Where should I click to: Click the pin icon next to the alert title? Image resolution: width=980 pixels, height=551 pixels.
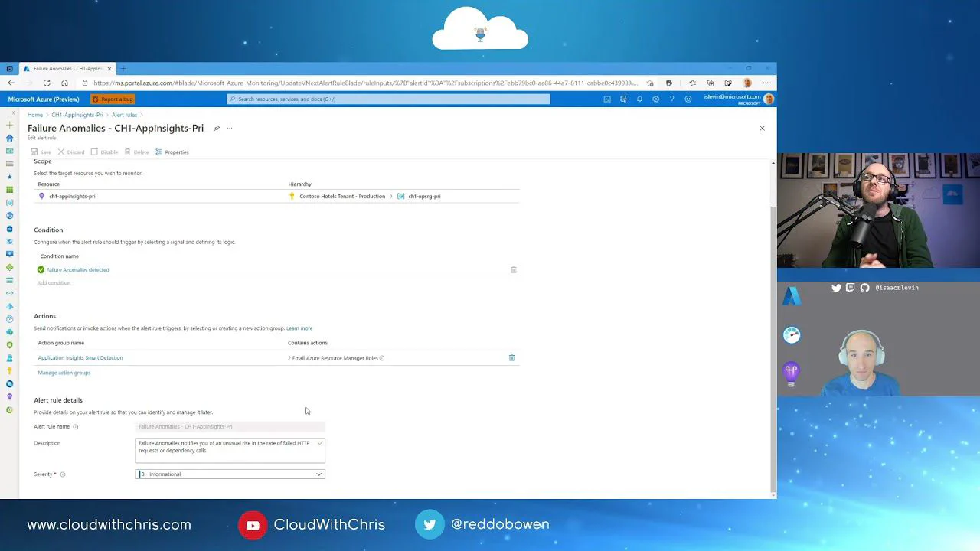217,128
